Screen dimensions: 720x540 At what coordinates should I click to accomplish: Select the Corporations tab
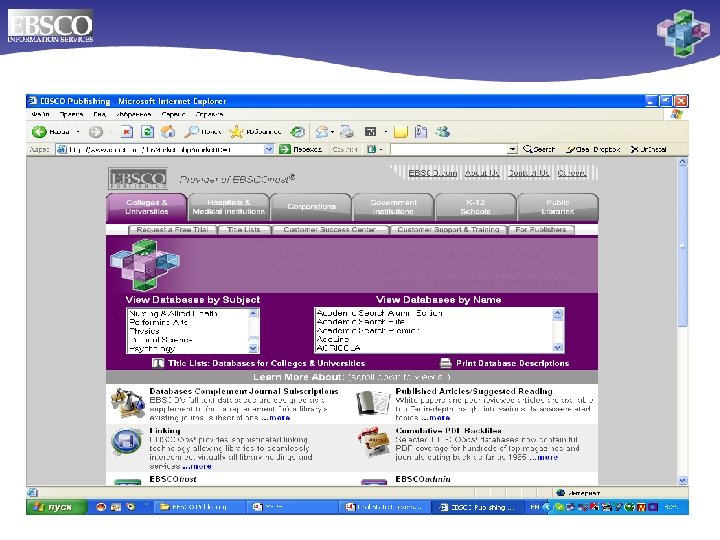pyautogui.click(x=311, y=207)
